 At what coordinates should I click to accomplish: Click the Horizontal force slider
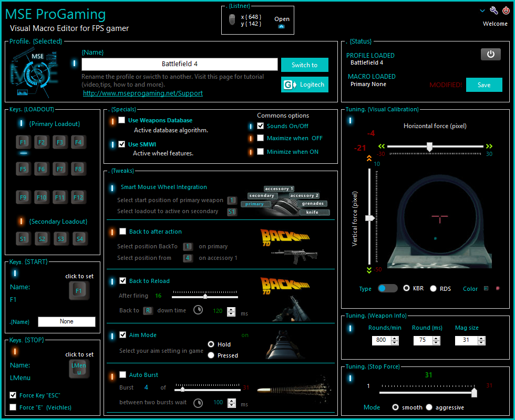(435, 146)
